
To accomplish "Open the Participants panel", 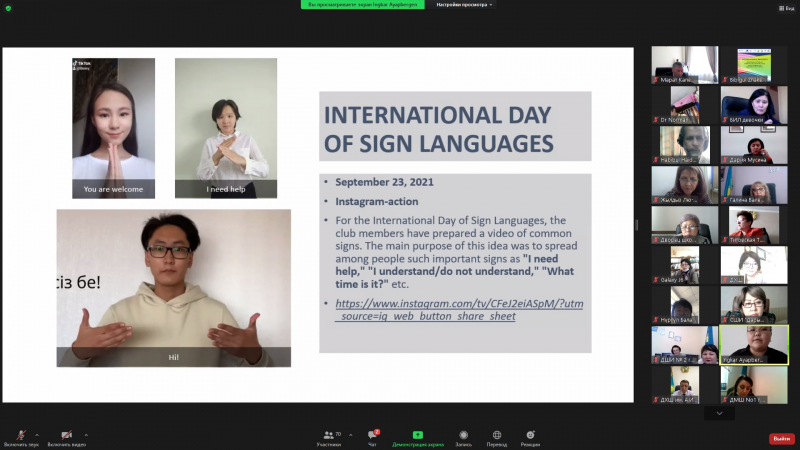I will [331, 437].
